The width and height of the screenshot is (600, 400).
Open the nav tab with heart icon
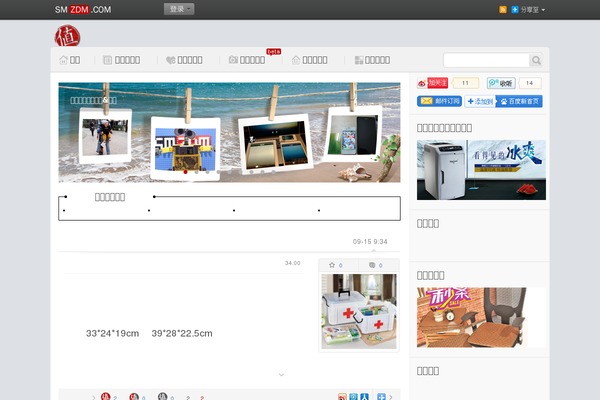click(184, 60)
